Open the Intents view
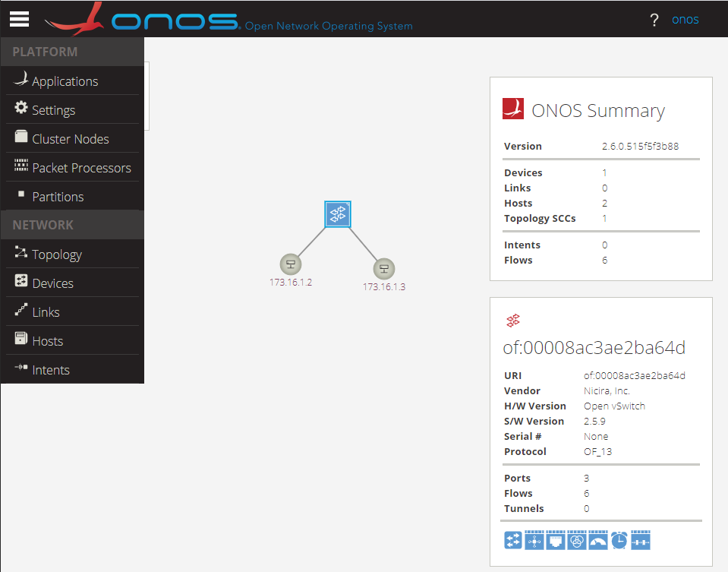The image size is (728, 572). 72,369
